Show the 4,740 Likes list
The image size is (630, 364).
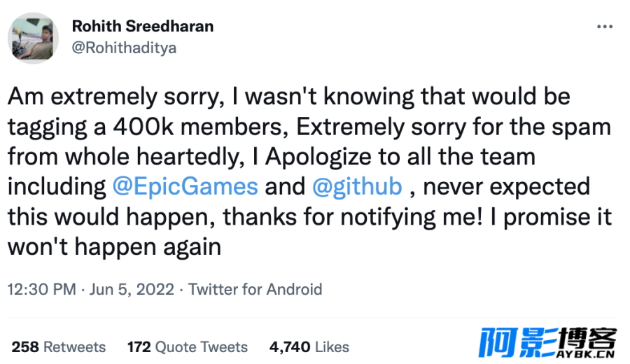[309, 346]
